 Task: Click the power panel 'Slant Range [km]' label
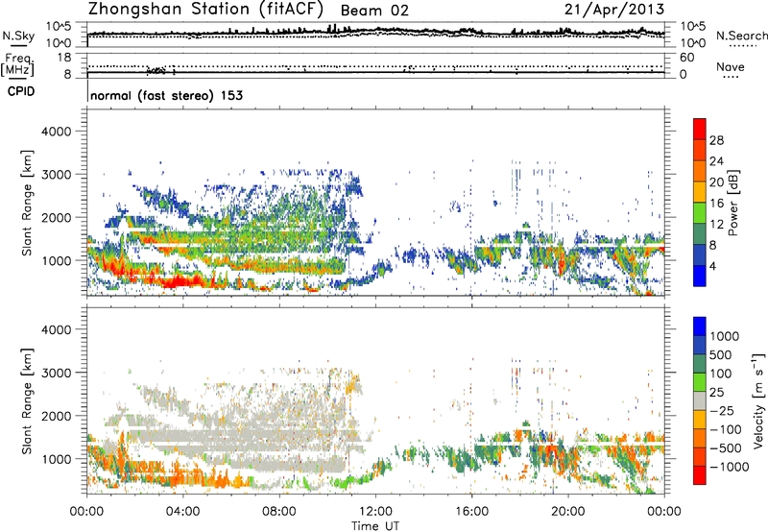click(x=27, y=203)
